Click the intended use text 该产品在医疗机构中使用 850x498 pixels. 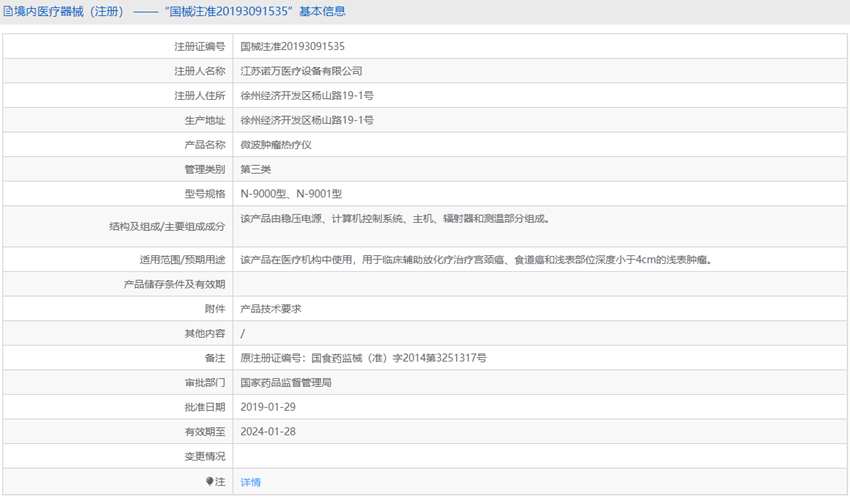[476, 260]
